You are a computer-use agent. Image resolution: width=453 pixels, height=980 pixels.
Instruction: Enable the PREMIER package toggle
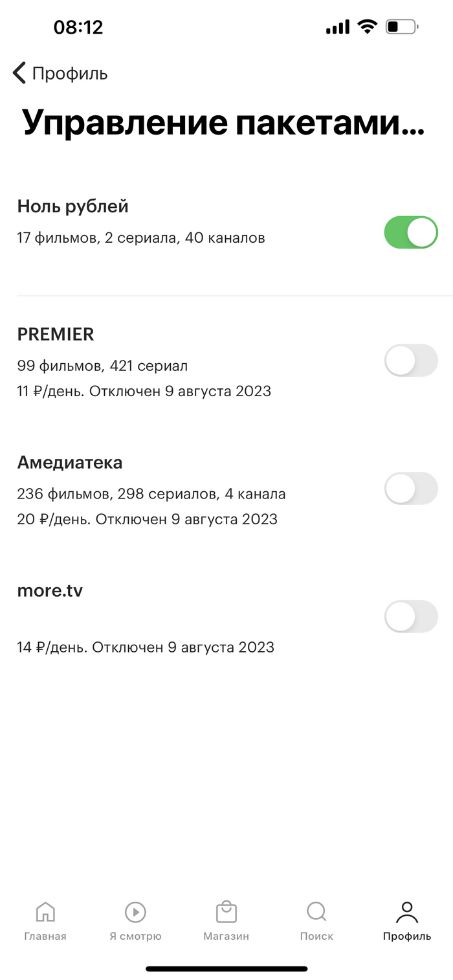coord(411,361)
